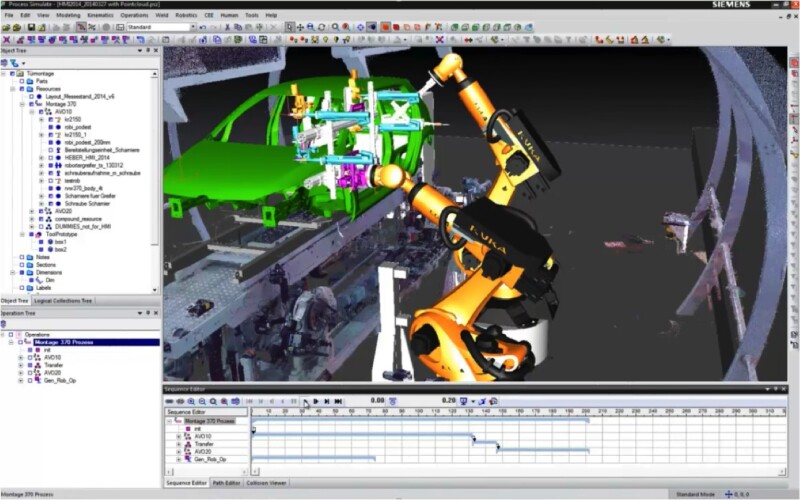Switch to the Logical Collections Tree tab
Screen dimensions: 800x500
pos(63,301)
